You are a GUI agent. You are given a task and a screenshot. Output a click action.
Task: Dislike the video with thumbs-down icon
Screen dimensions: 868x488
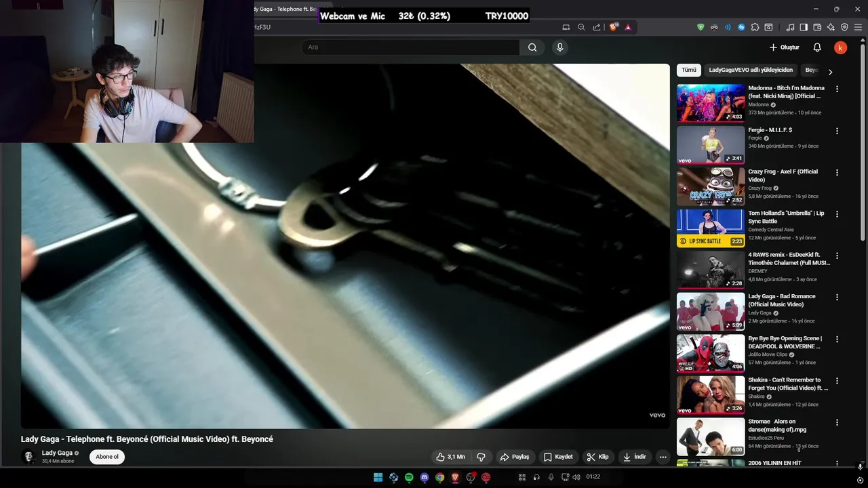click(481, 457)
